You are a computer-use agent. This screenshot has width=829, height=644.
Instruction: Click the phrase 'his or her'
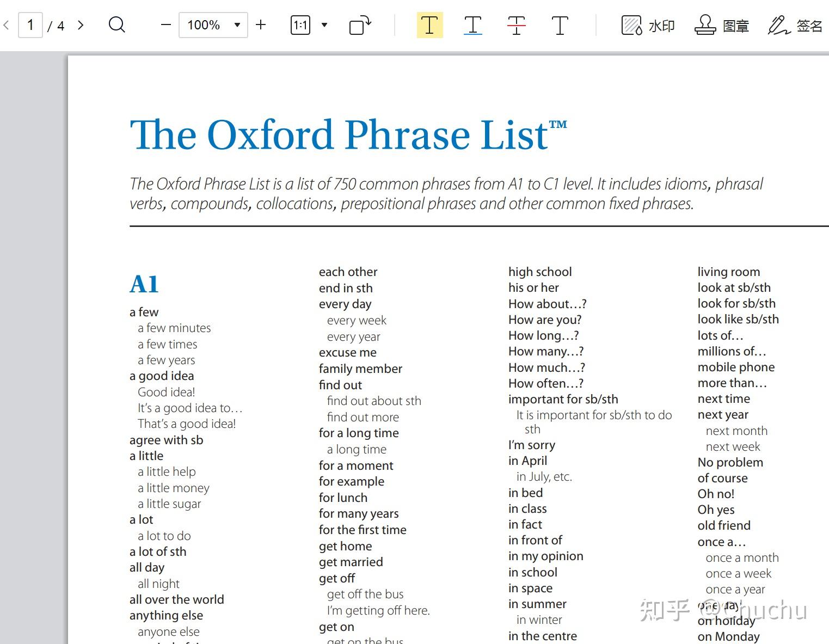click(x=533, y=288)
